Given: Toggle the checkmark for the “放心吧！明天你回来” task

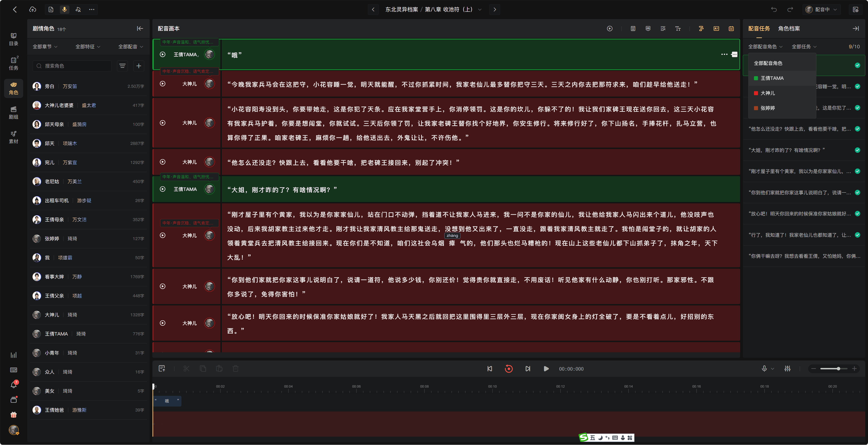Looking at the screenshot, I should pos(858,214).
